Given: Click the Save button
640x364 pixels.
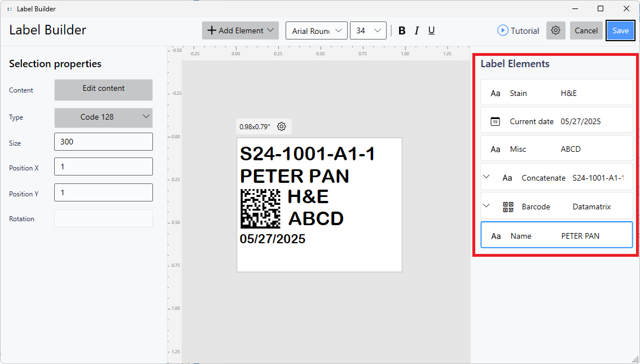Looking at the screenshot, I should (x=620, y=30).
